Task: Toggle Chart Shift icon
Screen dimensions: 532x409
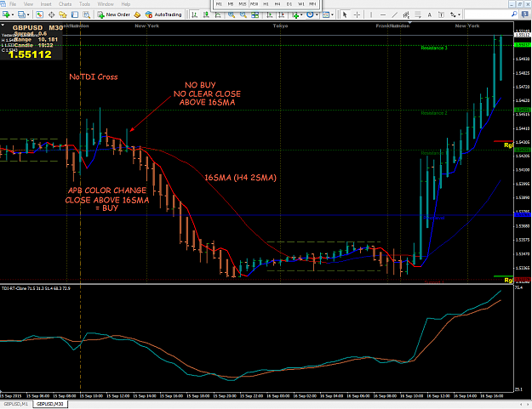Action: (281, 14)
